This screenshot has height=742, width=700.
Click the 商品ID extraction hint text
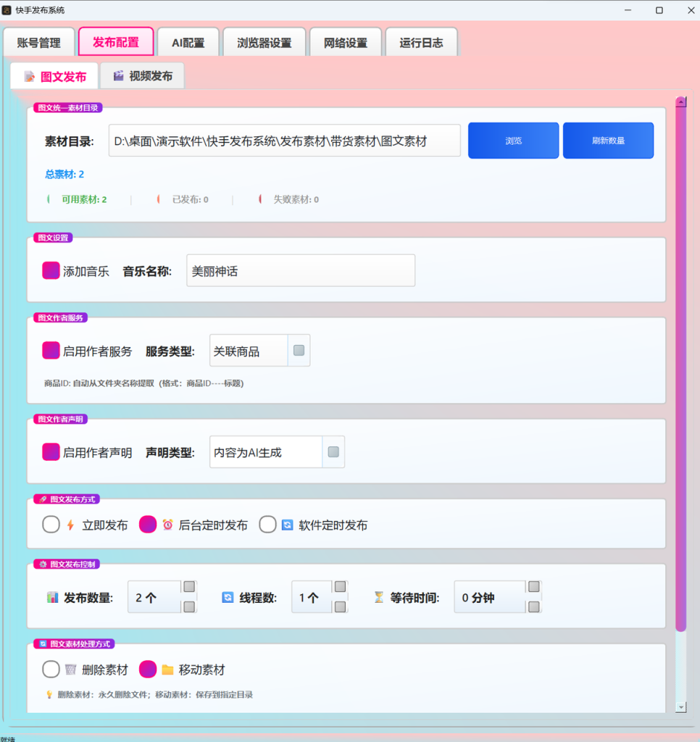tap(144, 383)
